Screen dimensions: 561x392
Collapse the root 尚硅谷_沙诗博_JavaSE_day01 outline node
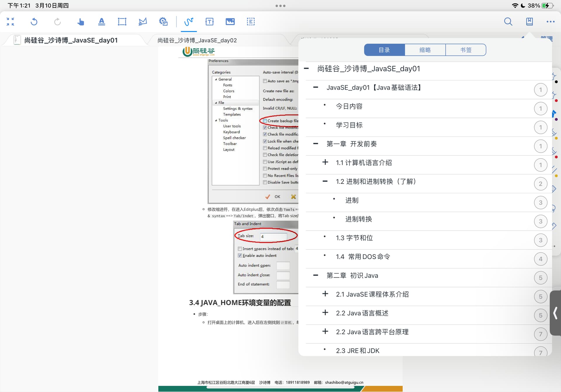[x=307, y=69]
